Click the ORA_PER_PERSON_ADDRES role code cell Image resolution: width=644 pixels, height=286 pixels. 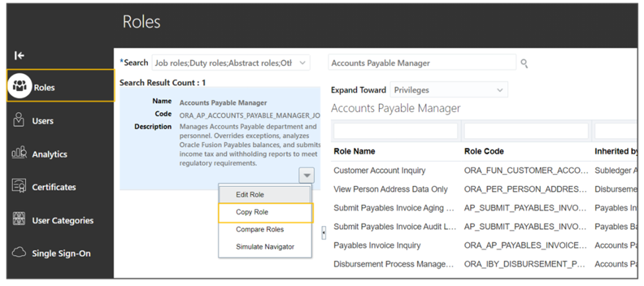coord(526,189)
